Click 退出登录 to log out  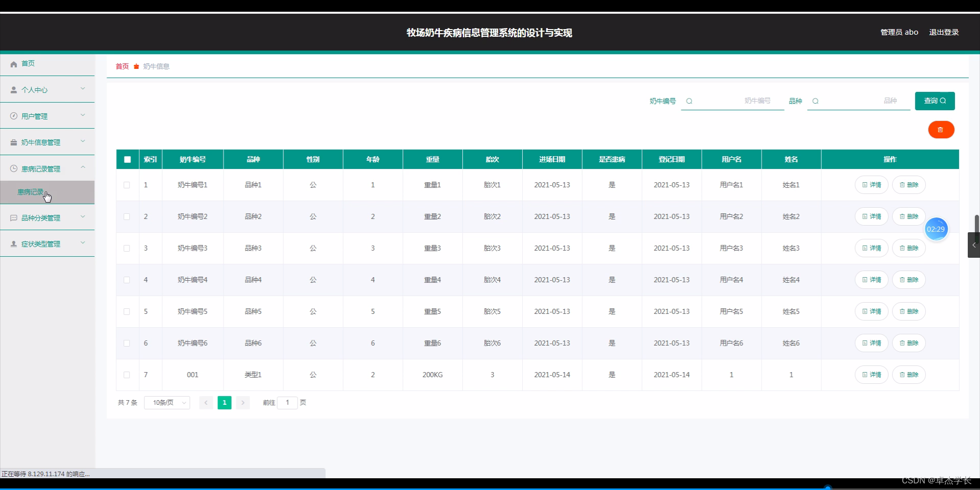click(x=944, y=32)
